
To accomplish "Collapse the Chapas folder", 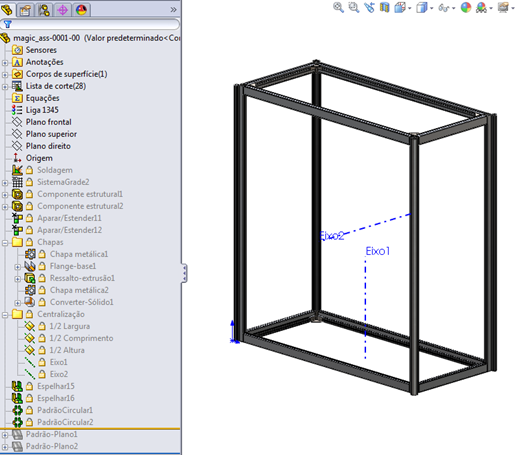I will pyautogui.click(x=5, y=243).
